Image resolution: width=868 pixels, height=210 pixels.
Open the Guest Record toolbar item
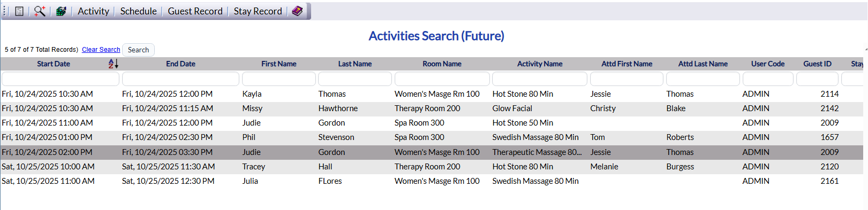click(195, 11)
